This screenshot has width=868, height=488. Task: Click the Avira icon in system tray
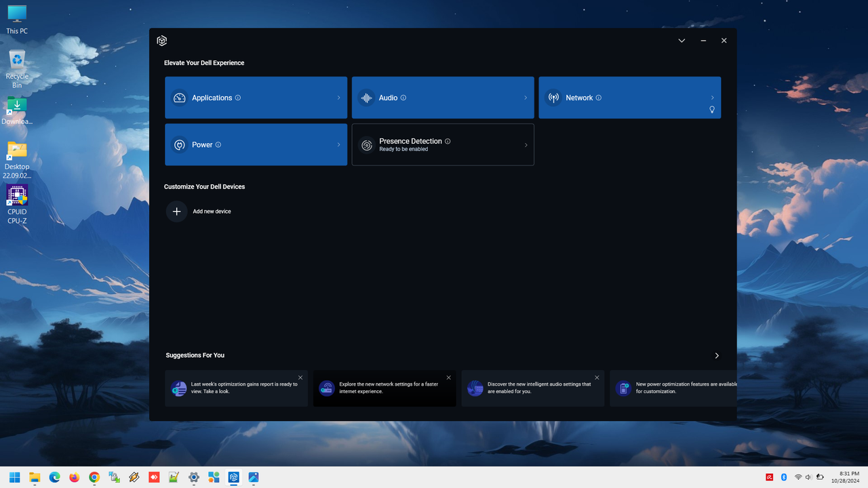tap(770, 477)
